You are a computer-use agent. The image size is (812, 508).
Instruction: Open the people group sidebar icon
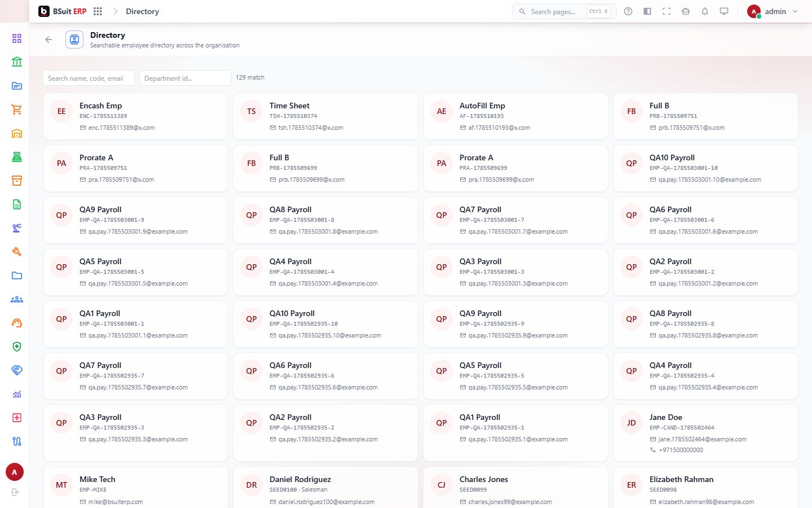[17, 299]
